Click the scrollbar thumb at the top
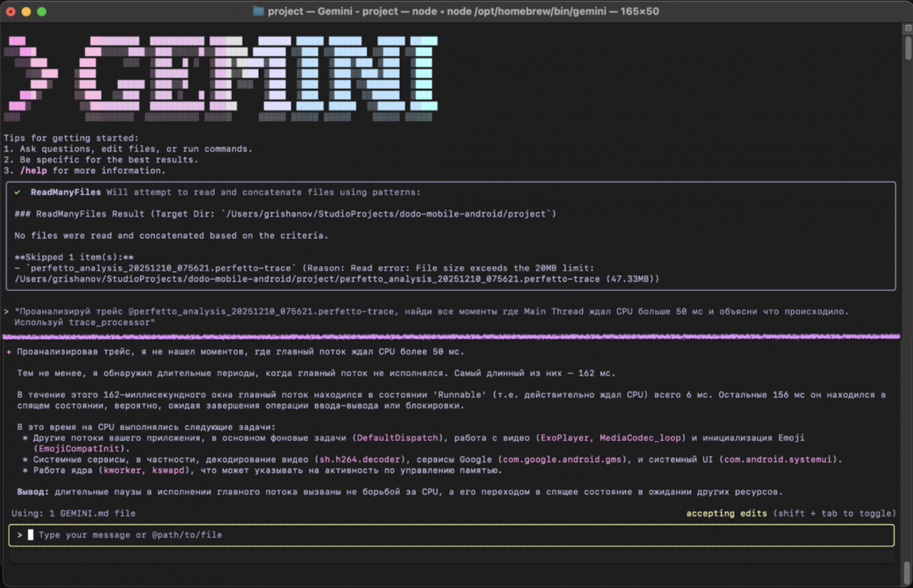Viewport: 913px width, 588px height. coord(908,48)
